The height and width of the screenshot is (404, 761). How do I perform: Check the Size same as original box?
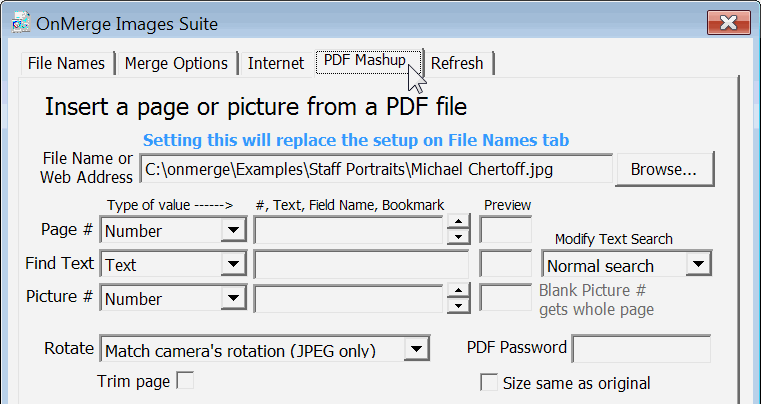click(489, 383)
